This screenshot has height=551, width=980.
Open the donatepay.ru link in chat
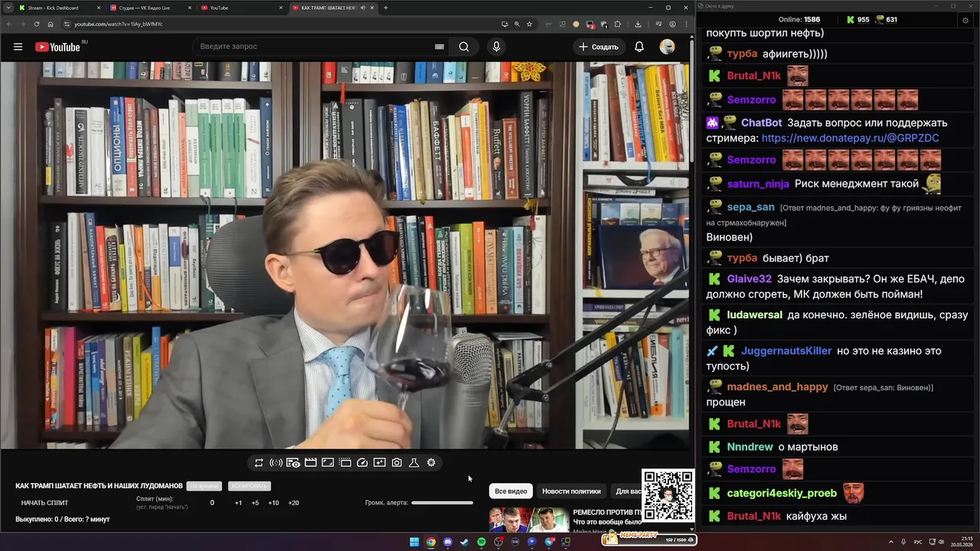pos(850,139)
